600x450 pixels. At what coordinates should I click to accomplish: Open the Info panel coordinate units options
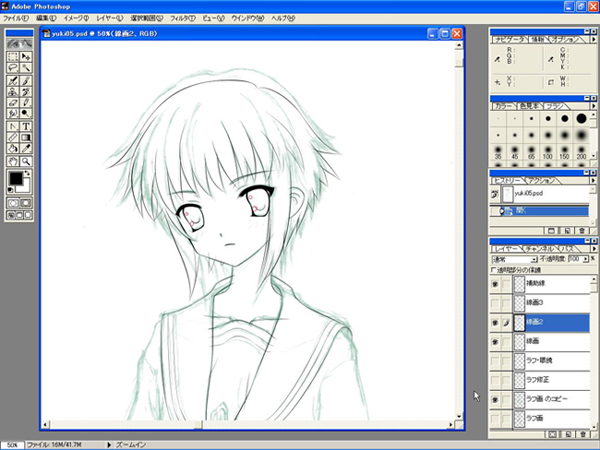[x=497, y=82]
